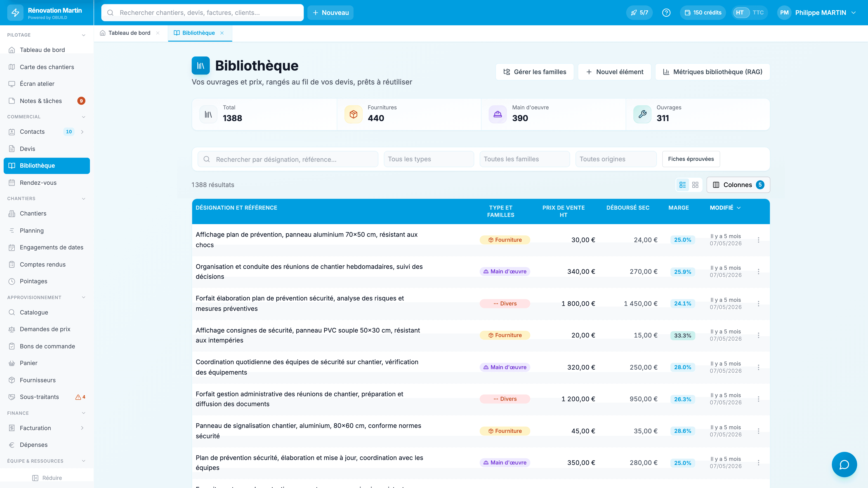This screenshot has height=488, width=868.
Task: Open the help question mark icon
Action: click(666, 12)
